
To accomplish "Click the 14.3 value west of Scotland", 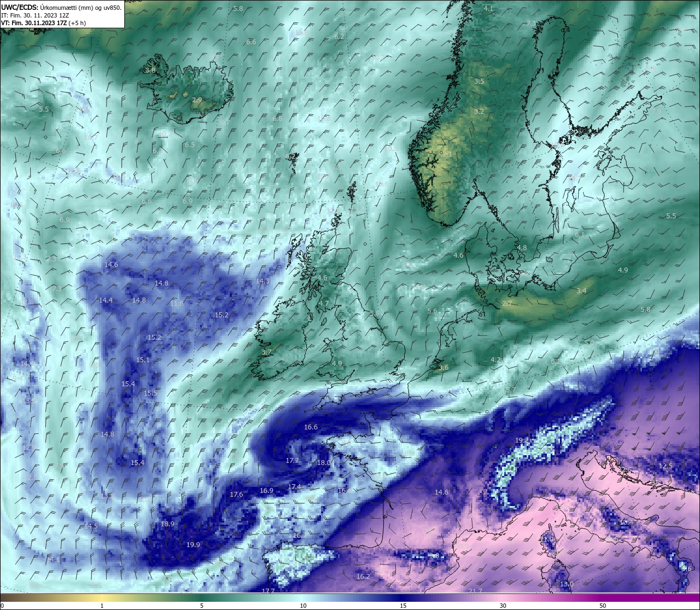I will point(262,281).
